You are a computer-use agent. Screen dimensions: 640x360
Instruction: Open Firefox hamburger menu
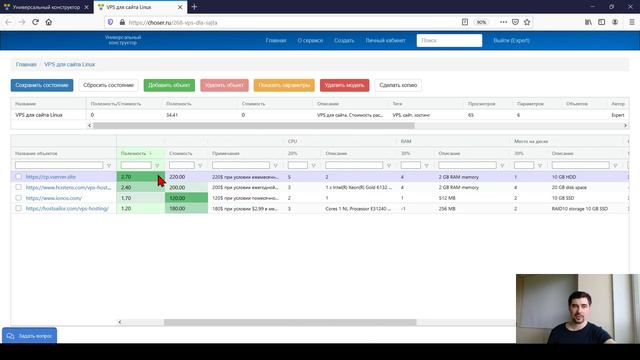click(631, 22)
